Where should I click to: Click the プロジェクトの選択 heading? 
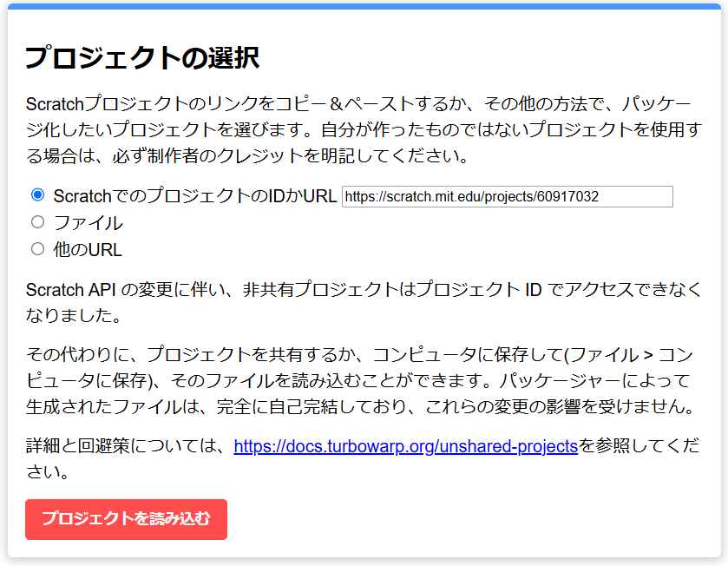coord(142,58)
